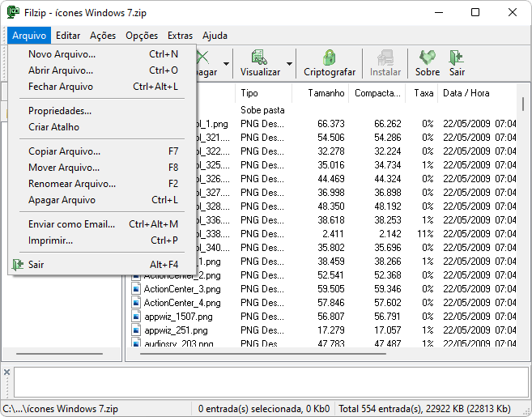
Task: Click size value 66.373
Action: point(331,124)
